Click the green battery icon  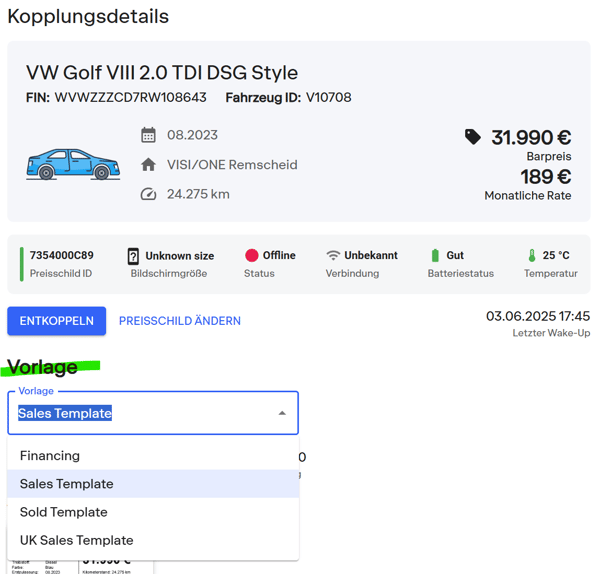click(435, 255)
